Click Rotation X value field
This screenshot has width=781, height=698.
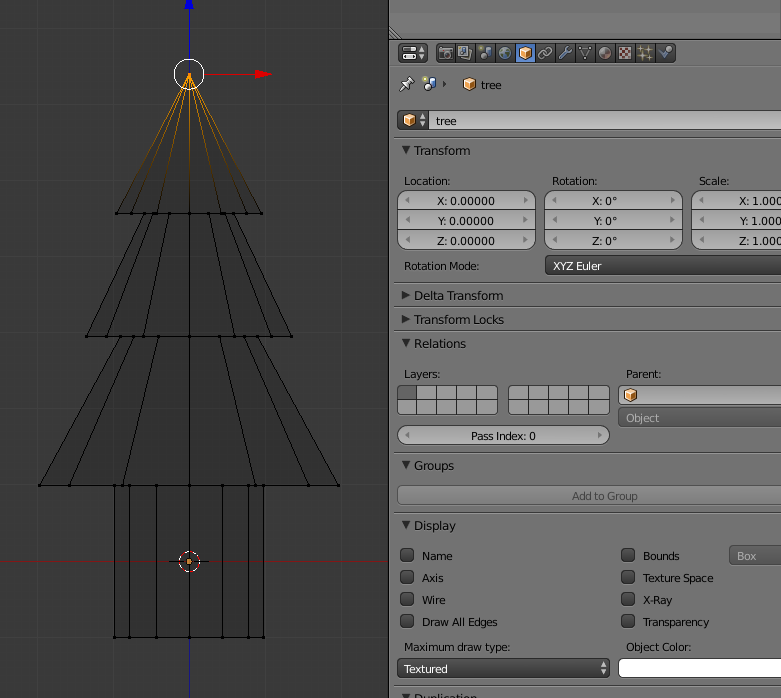[613, 201]
